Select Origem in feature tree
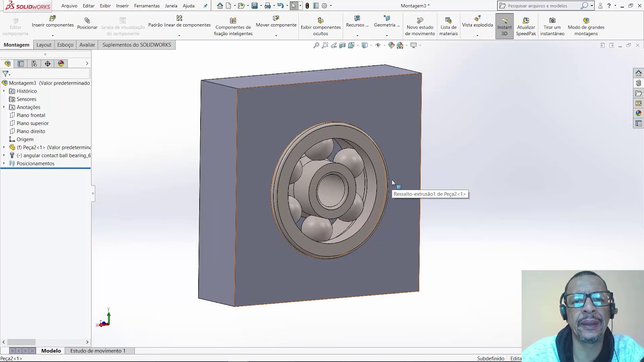This screenshot has width=644, height=362. coord(25,139)
